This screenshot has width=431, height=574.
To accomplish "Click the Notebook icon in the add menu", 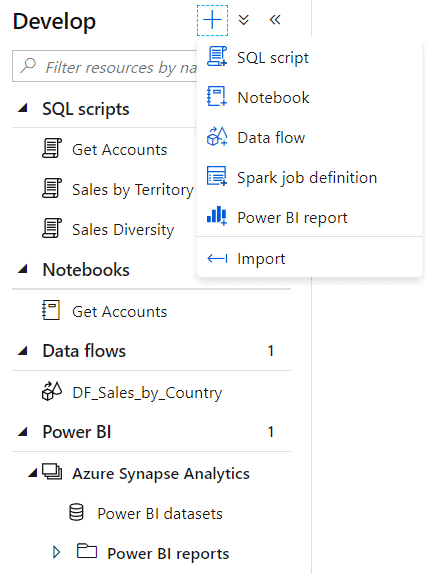I will (x=217, y=97).
